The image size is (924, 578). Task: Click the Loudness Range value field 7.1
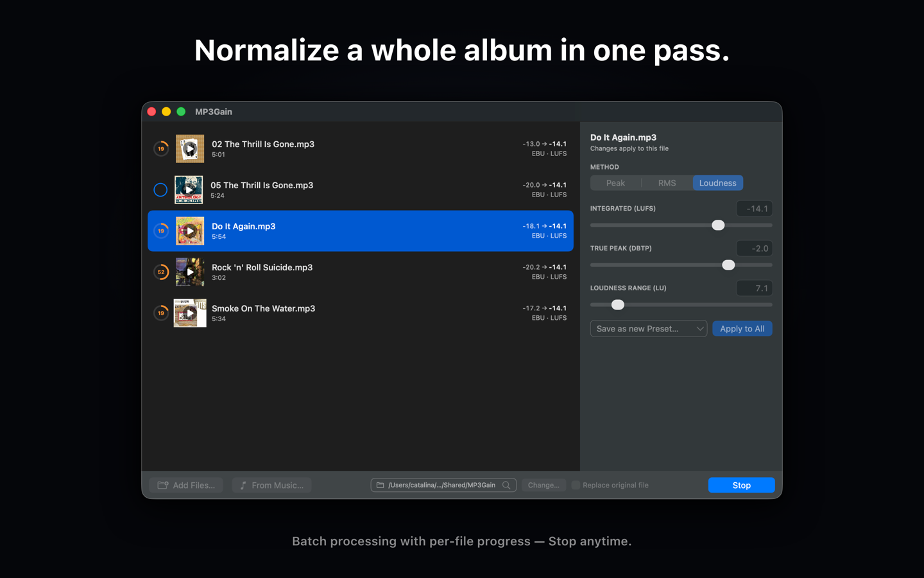(x=755, y=288)
